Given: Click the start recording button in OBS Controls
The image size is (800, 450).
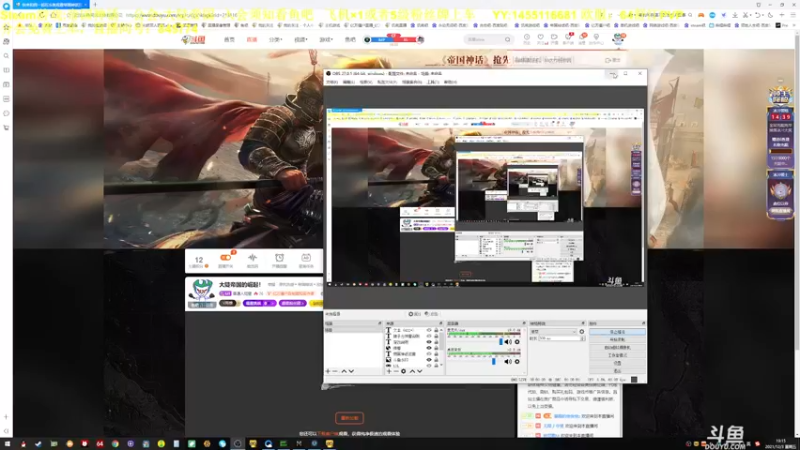Looking at the screenshot, I should click(617, 339).
